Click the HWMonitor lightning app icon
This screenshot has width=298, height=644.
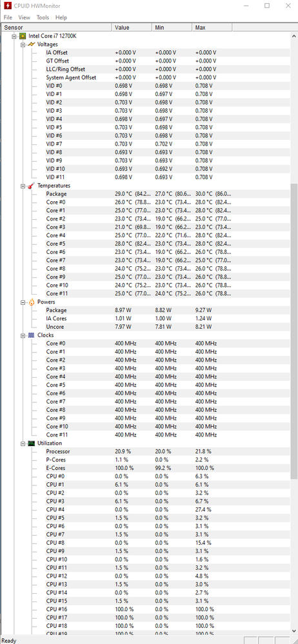(x=6, y=6)
